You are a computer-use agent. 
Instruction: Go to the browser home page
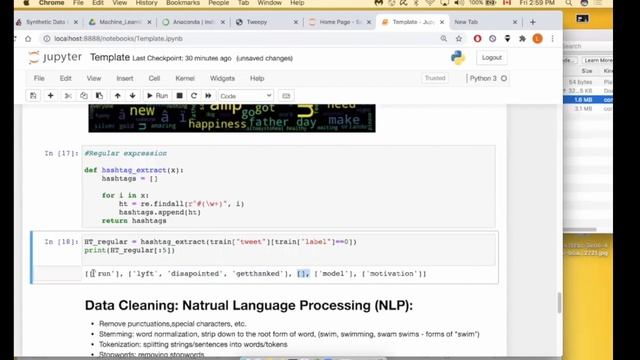coord(28,38)
